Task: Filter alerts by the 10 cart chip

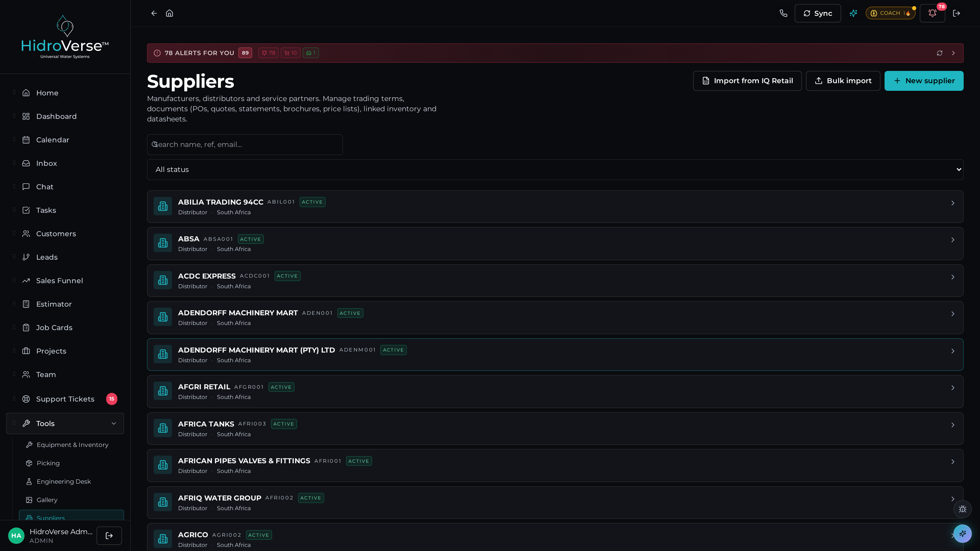Action: click(x=291, y=53)
